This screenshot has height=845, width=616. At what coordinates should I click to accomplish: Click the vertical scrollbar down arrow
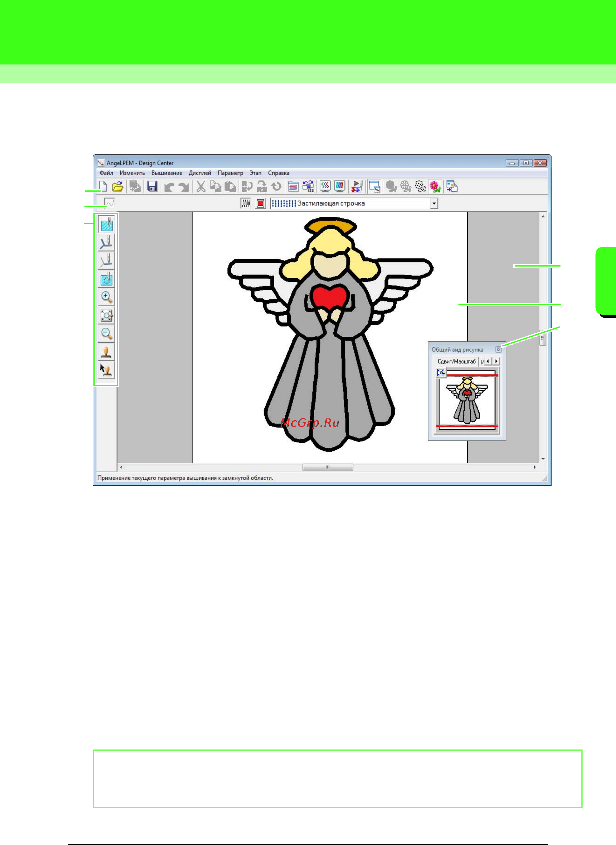tap(543, 459)
